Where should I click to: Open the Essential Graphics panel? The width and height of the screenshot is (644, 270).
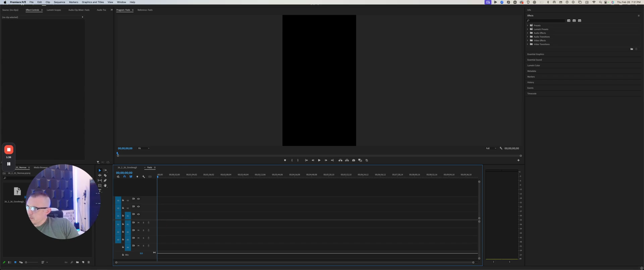click(536, 54)
